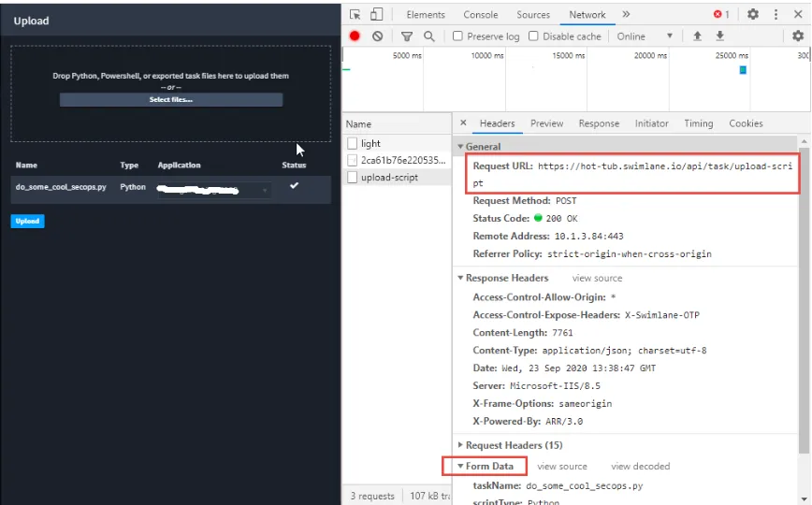The height and width of the screenshot is (505, 812).
Task: Click the Name column header in request list
Action: click(397, 124)
